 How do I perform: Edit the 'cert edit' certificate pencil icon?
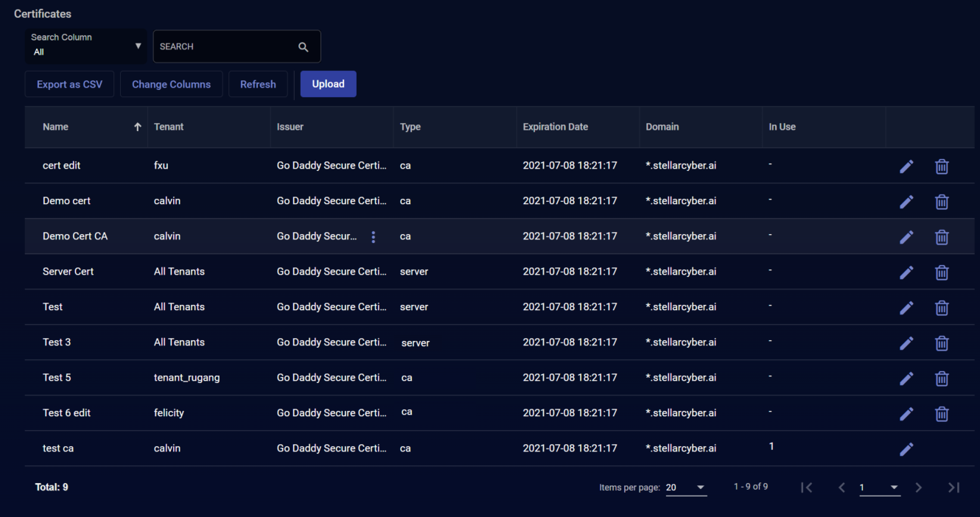906,166
